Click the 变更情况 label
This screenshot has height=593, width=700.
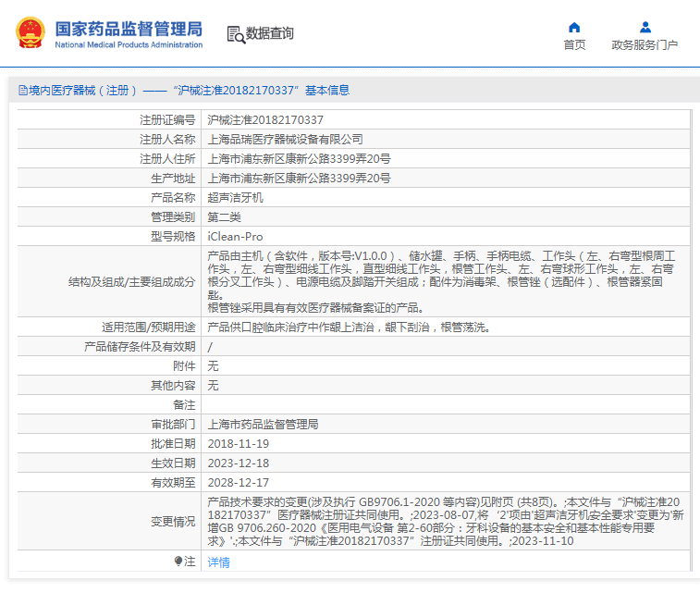click(x=173, y=521)
